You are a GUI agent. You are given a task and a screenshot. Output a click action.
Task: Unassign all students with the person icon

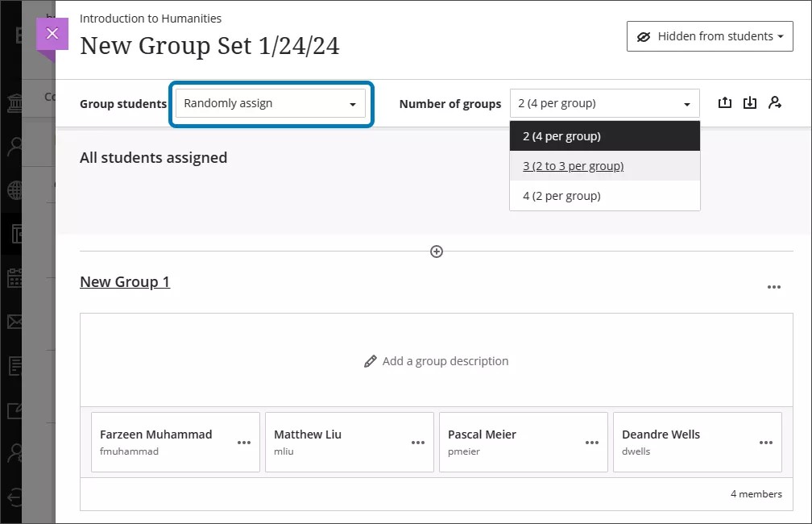tap(776, 102)
